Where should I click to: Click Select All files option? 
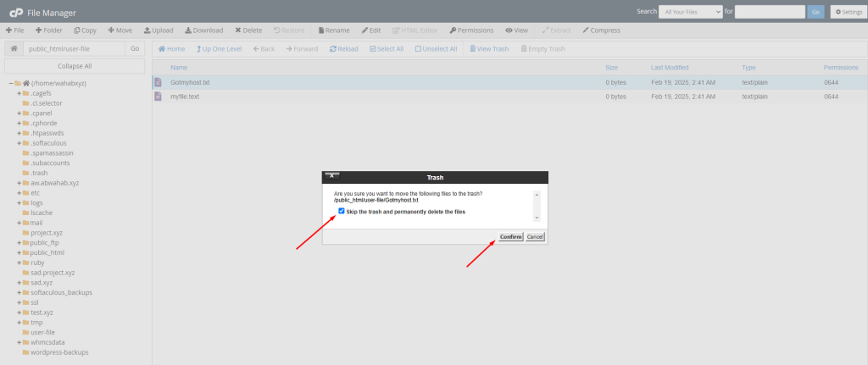[387, 49]
